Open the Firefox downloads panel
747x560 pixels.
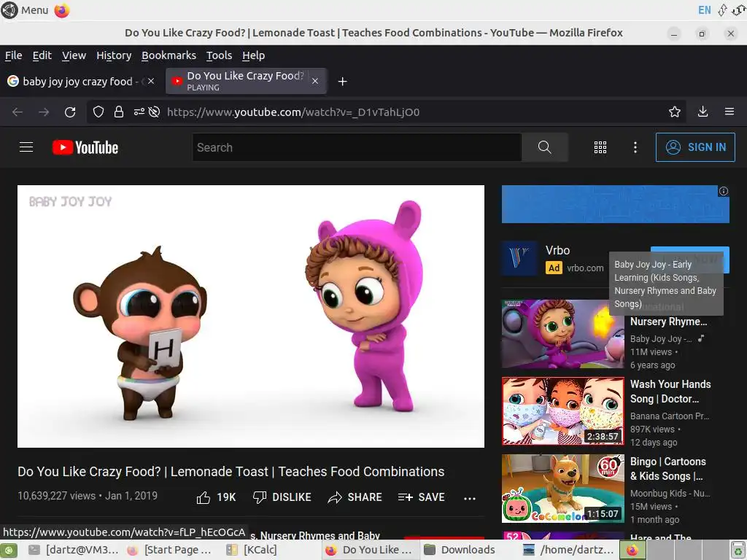point(703,112)
